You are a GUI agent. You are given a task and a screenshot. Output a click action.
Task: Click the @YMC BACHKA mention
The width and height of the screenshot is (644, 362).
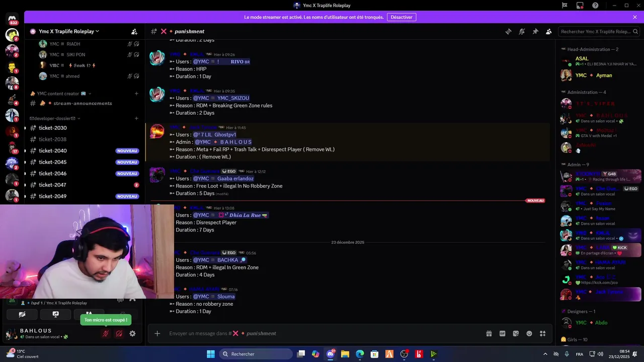pyautogui.click(x=220, y=260)
